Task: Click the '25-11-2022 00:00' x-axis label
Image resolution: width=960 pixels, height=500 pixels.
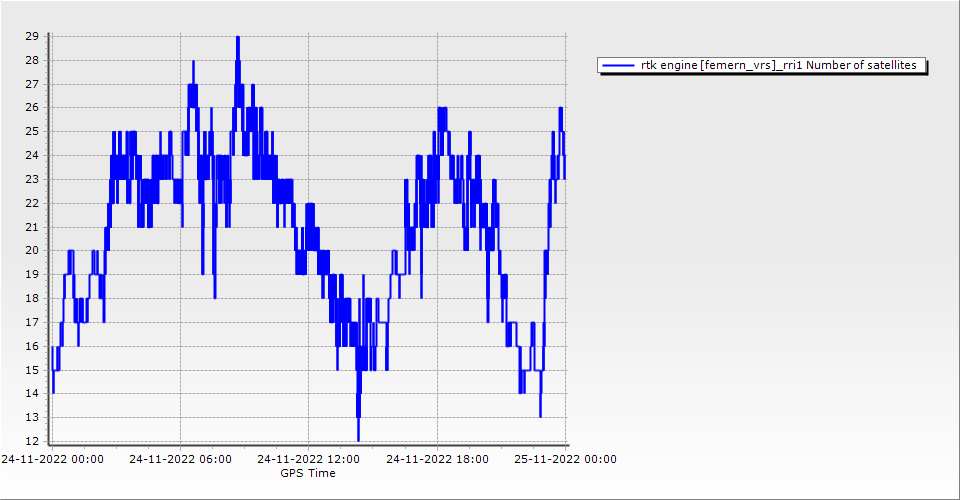Action: [565, 460]
